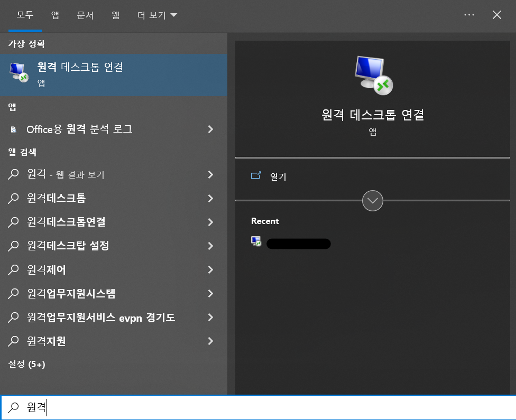Click search icon beside 원격 - 웹 결과 보기

pos(13,174)
